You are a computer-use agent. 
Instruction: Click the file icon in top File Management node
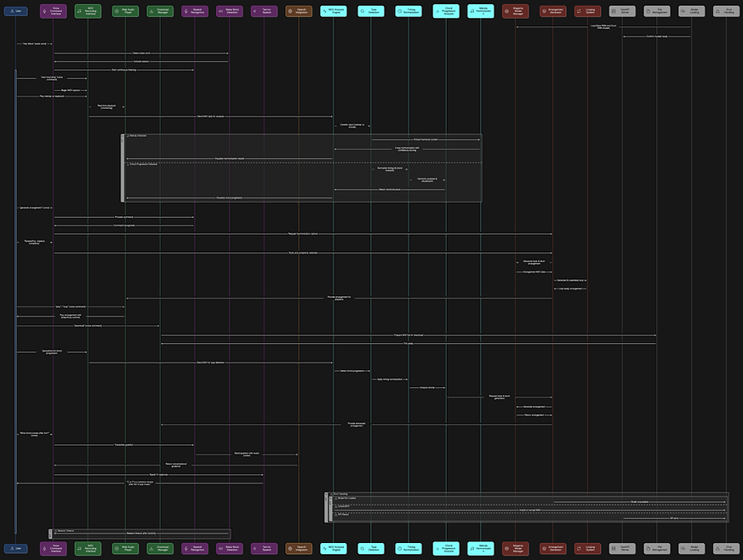pyautogui.click(x=649, y=11)
